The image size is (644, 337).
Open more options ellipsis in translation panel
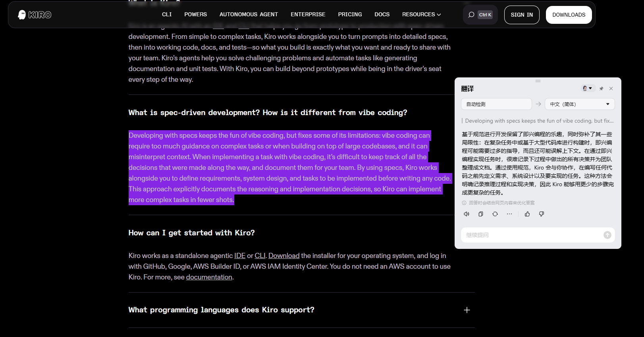pos(509,214)
